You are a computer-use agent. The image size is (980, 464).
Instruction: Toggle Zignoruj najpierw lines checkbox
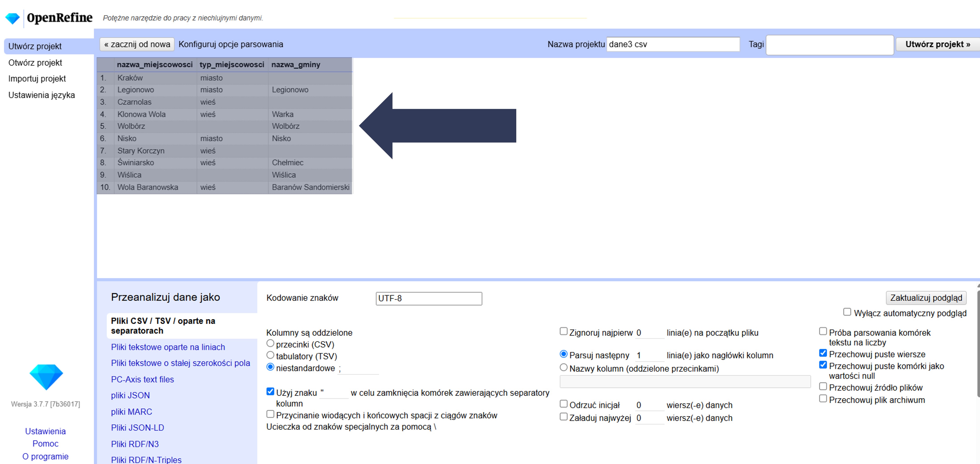point(563,331)
